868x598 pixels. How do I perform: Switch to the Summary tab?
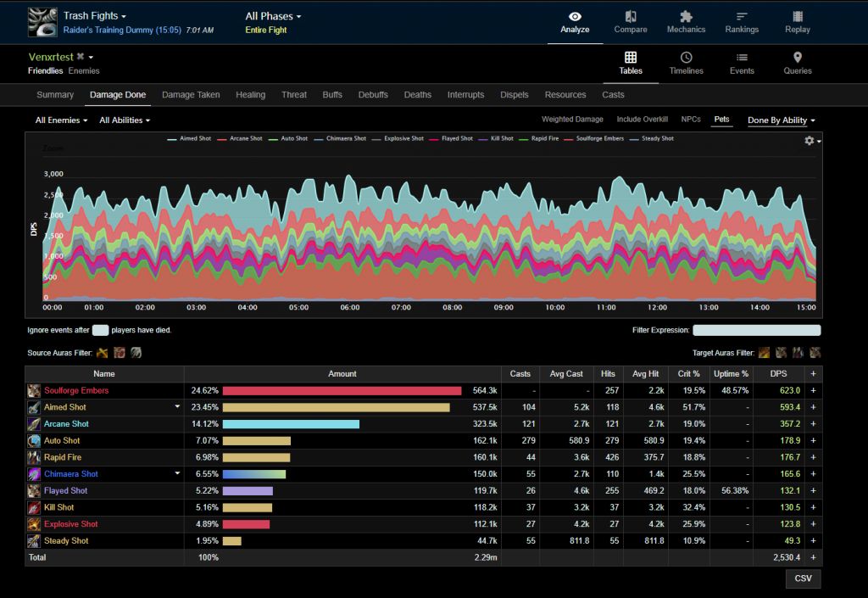[55, 95]
